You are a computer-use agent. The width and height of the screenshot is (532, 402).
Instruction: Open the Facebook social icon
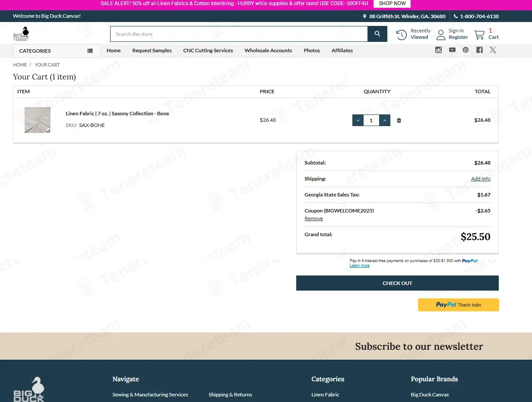[479, 50]
